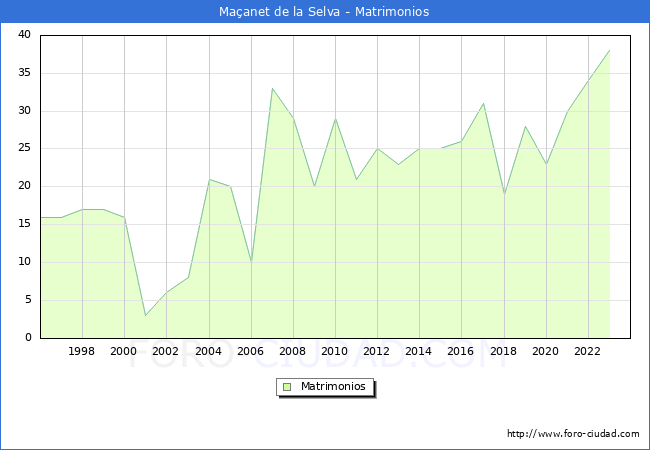This screenshot has width=650, height=450.
Task: Select the 2016 x-axis label
Action: (x=461, y=351)
